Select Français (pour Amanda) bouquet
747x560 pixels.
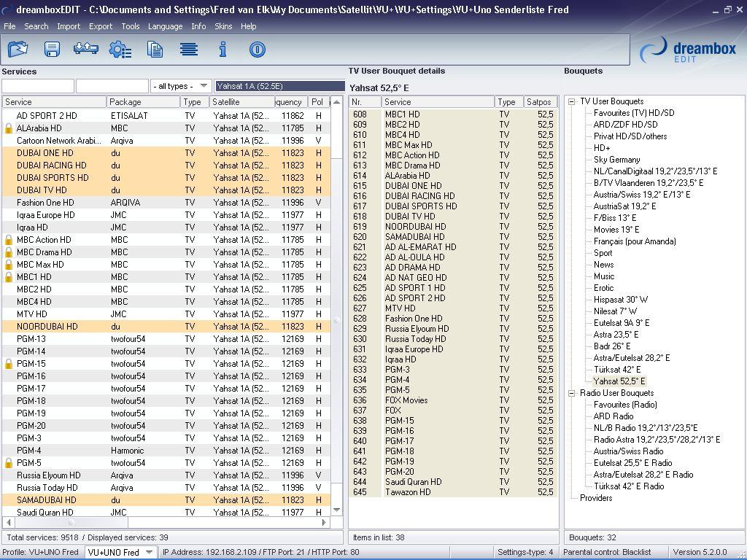click(x=635, y=241)
